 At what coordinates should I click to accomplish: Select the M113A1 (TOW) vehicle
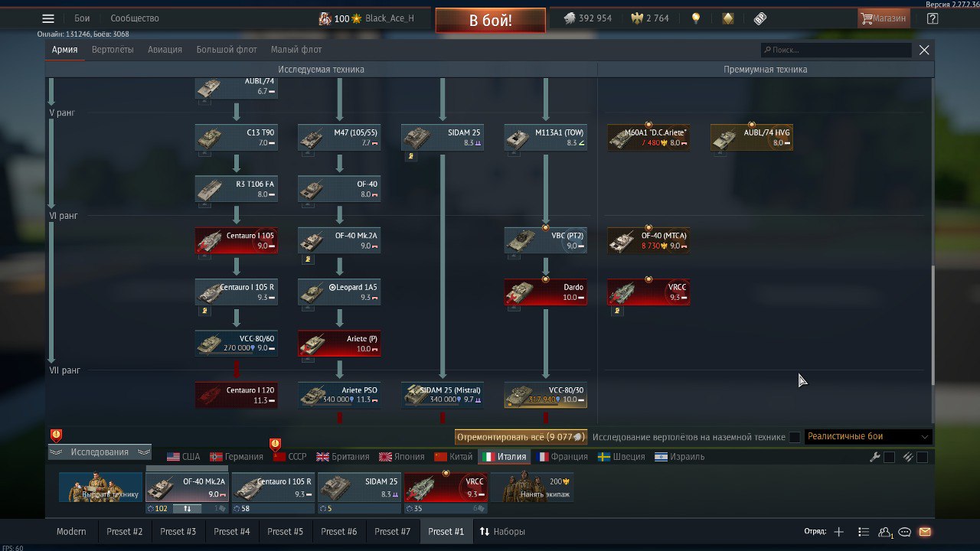click(x=546, y=138)
